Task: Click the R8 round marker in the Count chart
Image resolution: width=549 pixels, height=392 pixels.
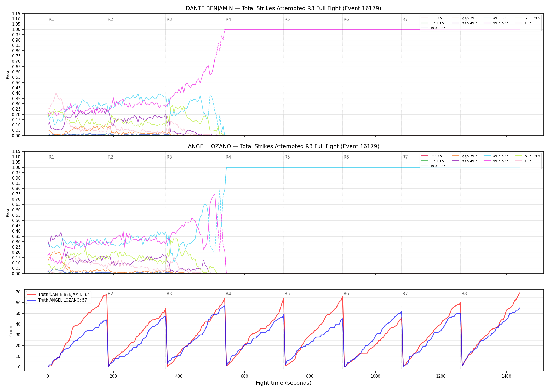Action: [464, 294]
